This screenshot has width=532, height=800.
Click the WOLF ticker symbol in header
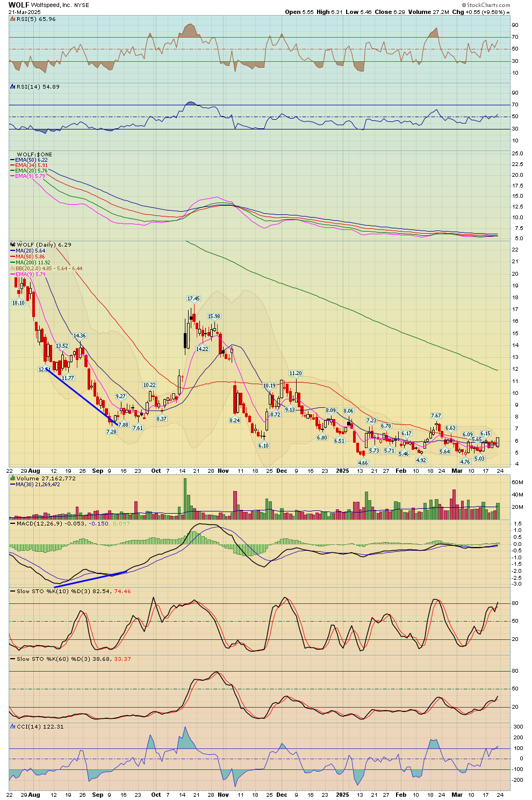18,5
